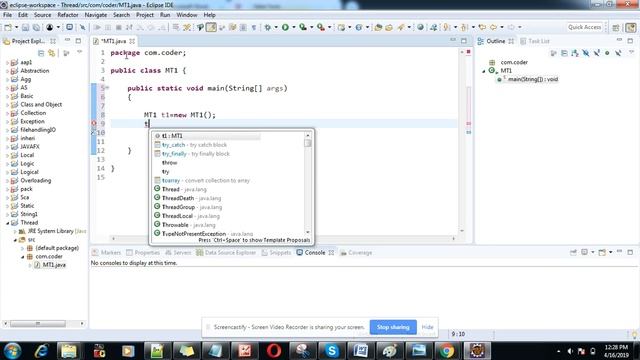Collapse the Thread project
The width and height of the screenshot is (640, 360).
coord(7,223)
